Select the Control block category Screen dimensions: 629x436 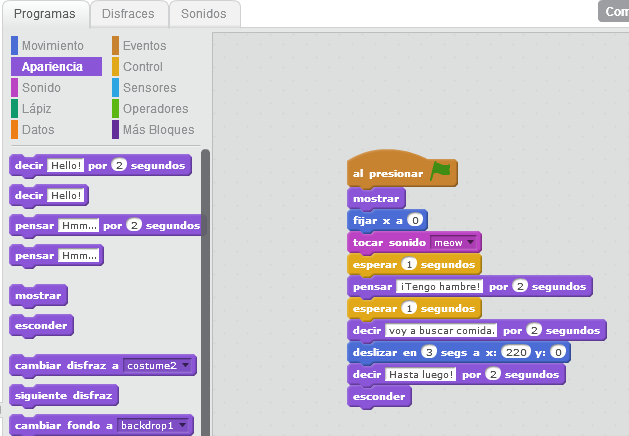tap(143, 67)
